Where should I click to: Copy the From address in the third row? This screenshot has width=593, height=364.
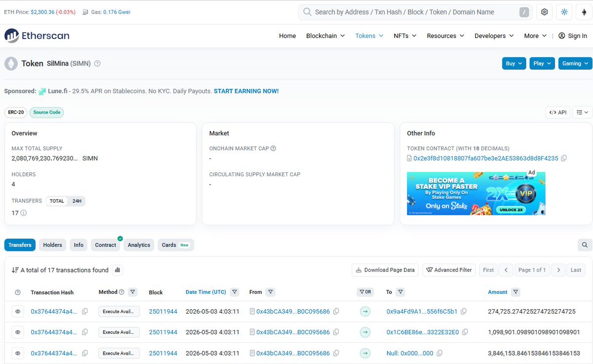click(x=336, y=353)
